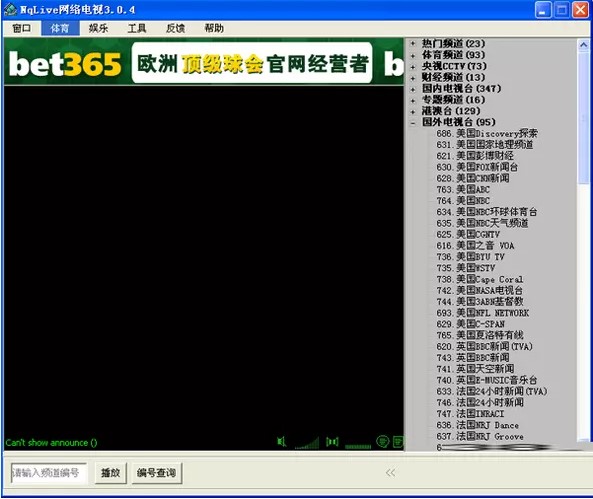The height and width of the screenshot is (499, 593).
Task: Select channel 763 美国ABC
Action: pos(463,189)
